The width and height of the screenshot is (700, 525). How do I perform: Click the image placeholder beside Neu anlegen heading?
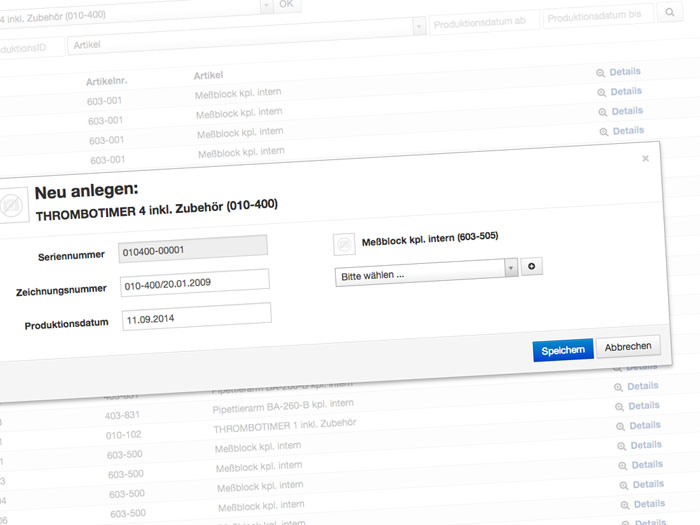coord(11,205)
